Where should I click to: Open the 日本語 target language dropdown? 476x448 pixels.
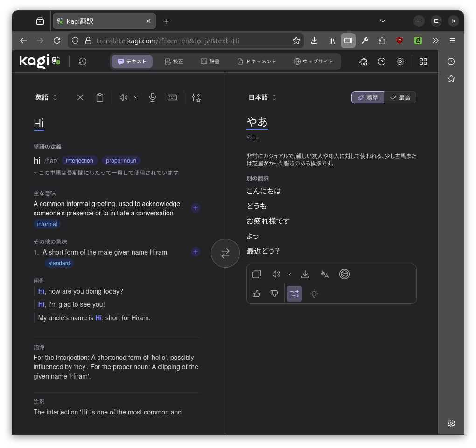262,97
